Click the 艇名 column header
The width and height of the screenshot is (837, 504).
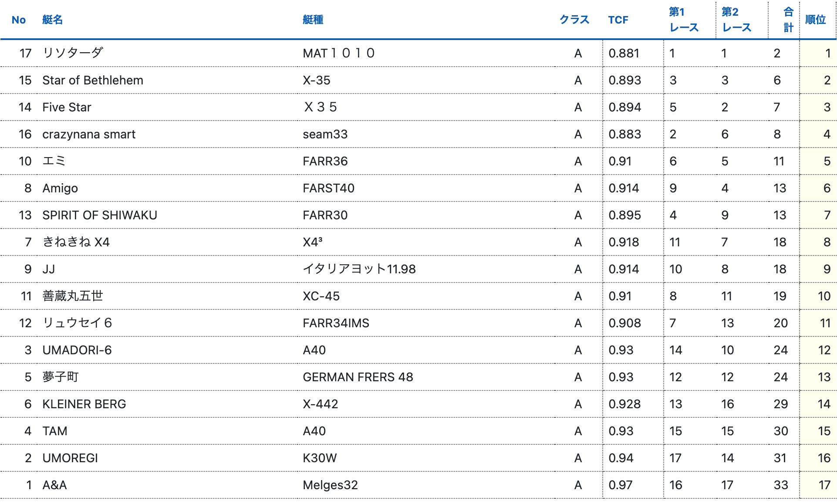(x=52, y=20)
